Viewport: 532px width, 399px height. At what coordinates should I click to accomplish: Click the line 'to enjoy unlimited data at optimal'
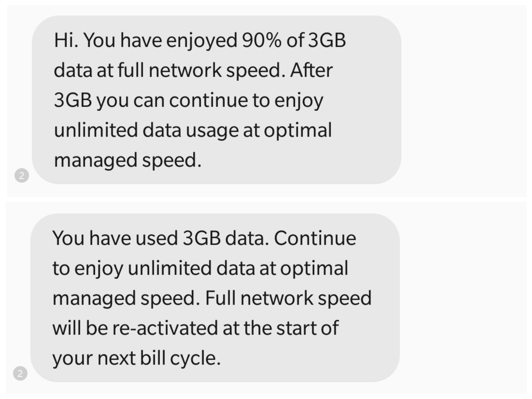coord(200,268)
